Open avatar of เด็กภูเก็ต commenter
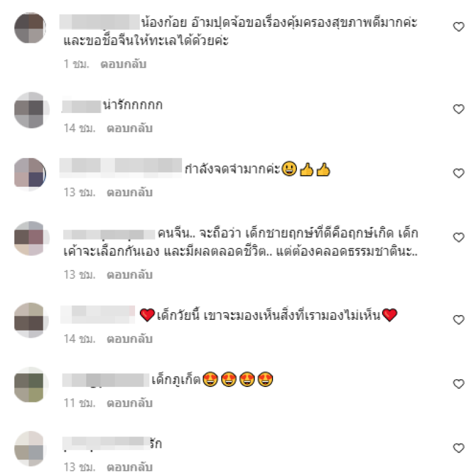Image resolution: width=476 pixels, height=475 pixels. 30,385
